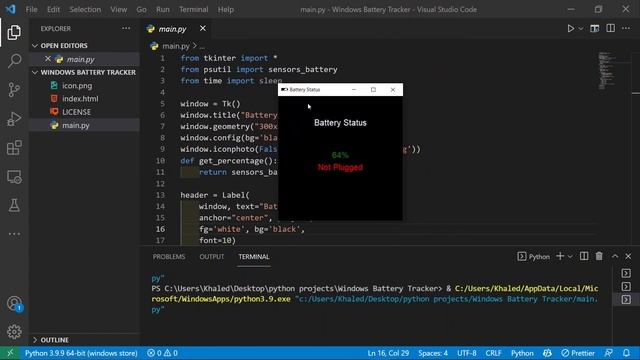
Task: Show errors and warnings count
Action: click(x=162, y=353)
